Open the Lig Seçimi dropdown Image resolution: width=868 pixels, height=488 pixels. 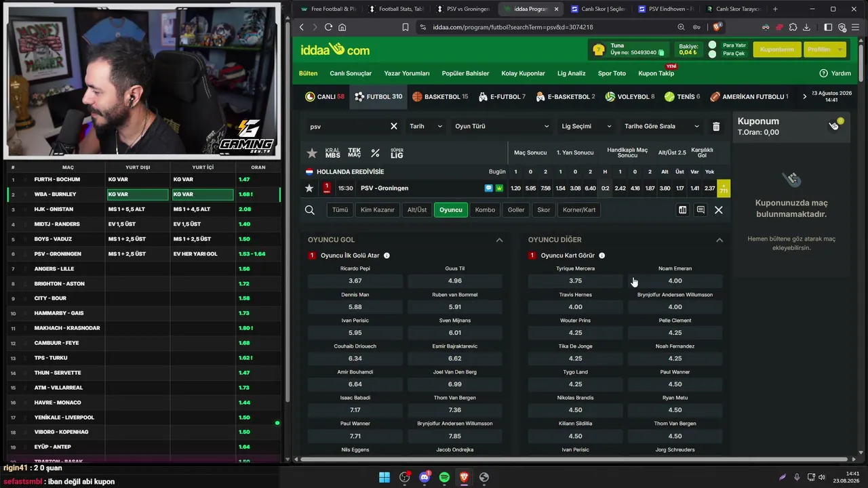click(587, 126)
